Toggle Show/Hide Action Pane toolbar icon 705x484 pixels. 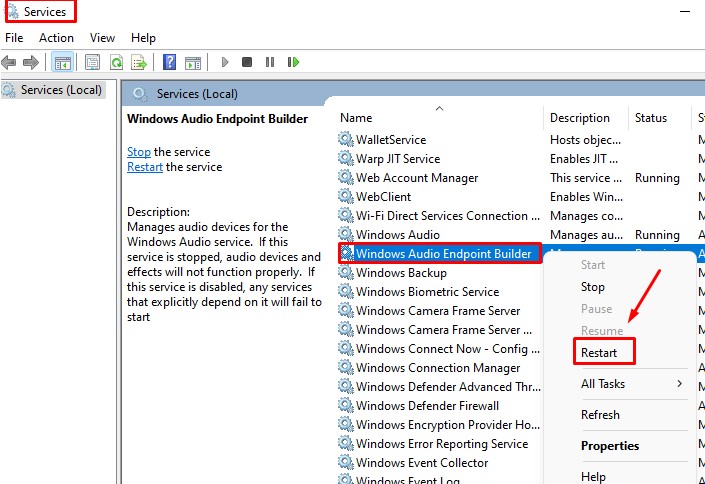[x=193, y=62]
